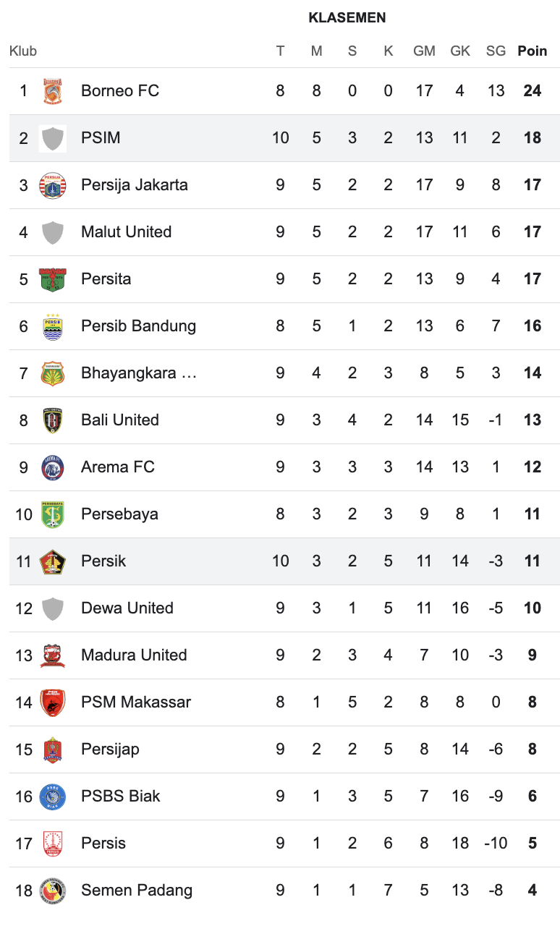Viewport: 560px width, 926px height.
Task: Click the Persijap club name
Action: (x=110, y=749)
